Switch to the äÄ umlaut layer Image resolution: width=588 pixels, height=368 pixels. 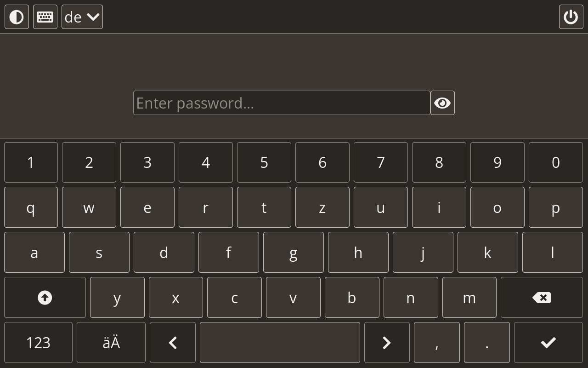tap(111, 343)
